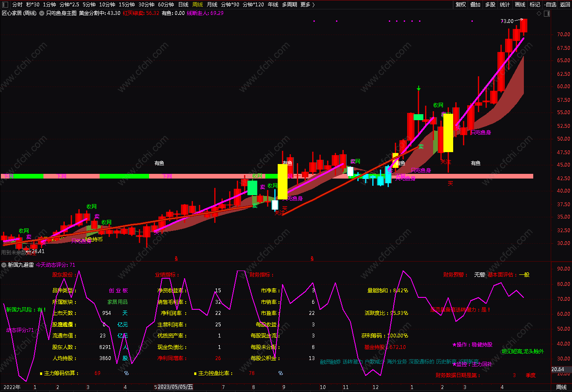The height and width of the screenshot is (392, 572).
Task: Click the 主力控盘比率 label
Action: click(216, 373)
